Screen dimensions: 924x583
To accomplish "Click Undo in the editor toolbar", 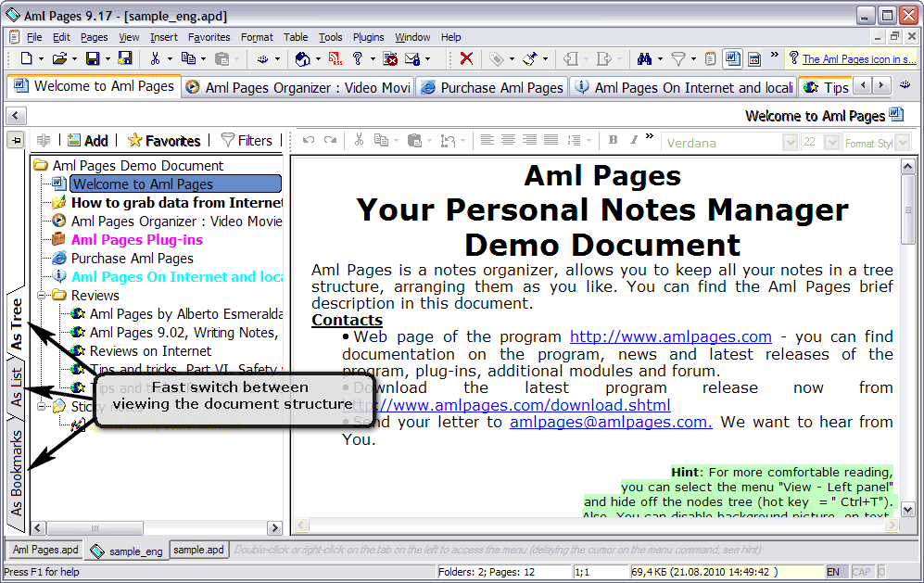I will coord(309,140).
